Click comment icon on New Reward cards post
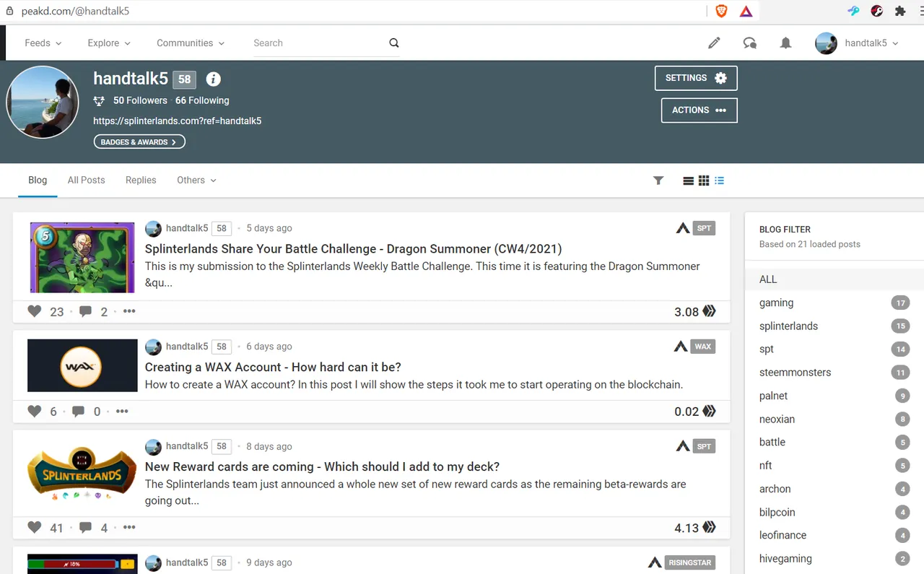Image resolution: width=924 pixels, height=574 pixels. (x=85, y=527)
